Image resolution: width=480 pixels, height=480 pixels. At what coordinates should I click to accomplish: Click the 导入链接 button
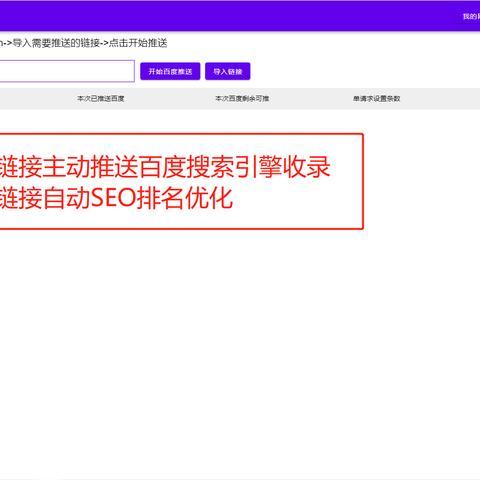click(228, 71)
